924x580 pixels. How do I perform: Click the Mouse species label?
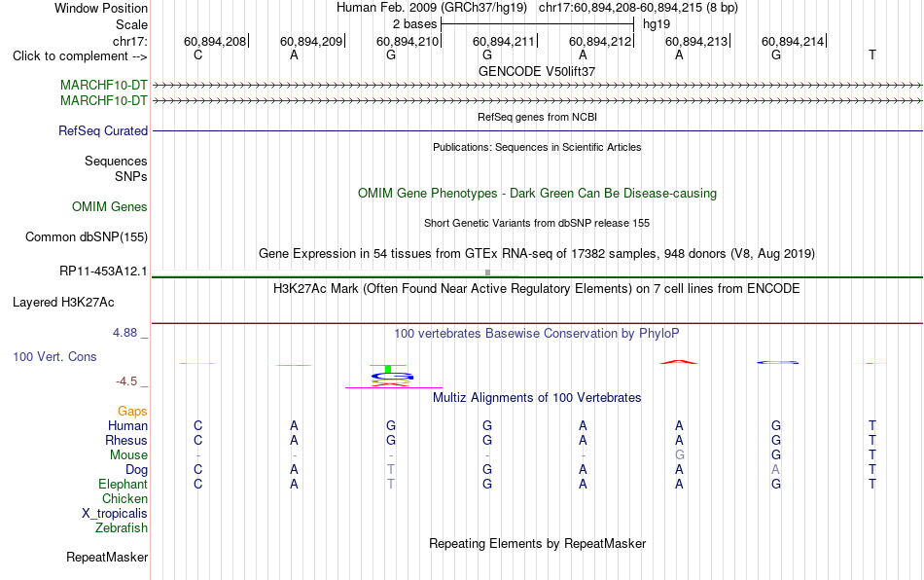tap(129, 455)
